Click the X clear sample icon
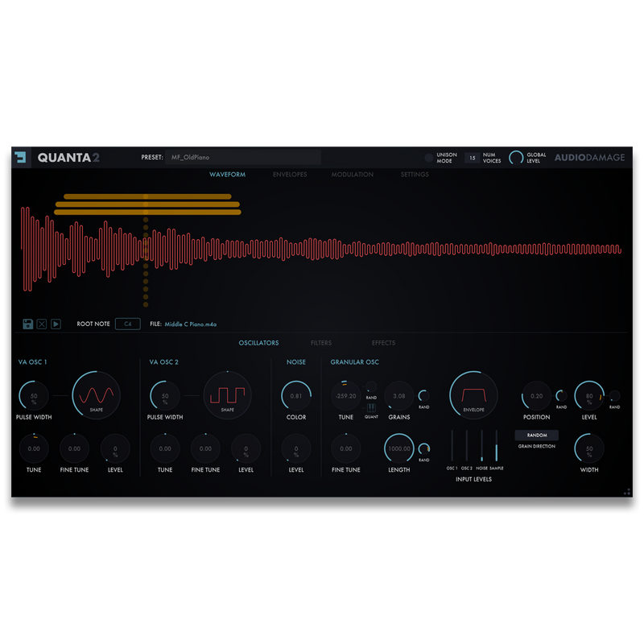The height and width of the screenshot is (644, 644). 42,324
